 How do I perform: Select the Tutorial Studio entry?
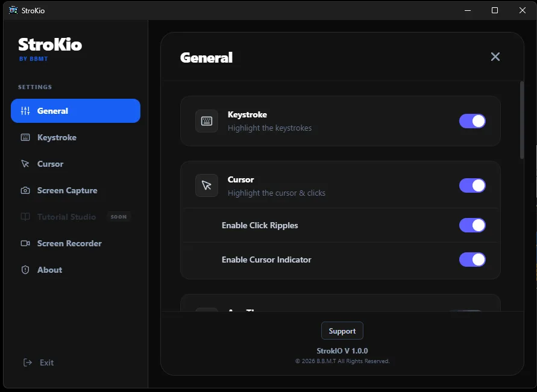coord(76,217)
